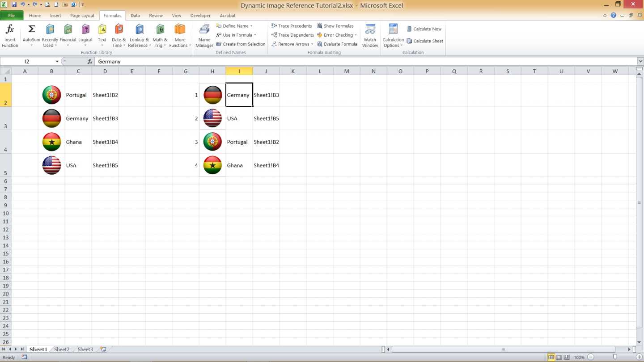Switch to the Home ribbon tab
644x362 pixels.
point(35,16)
